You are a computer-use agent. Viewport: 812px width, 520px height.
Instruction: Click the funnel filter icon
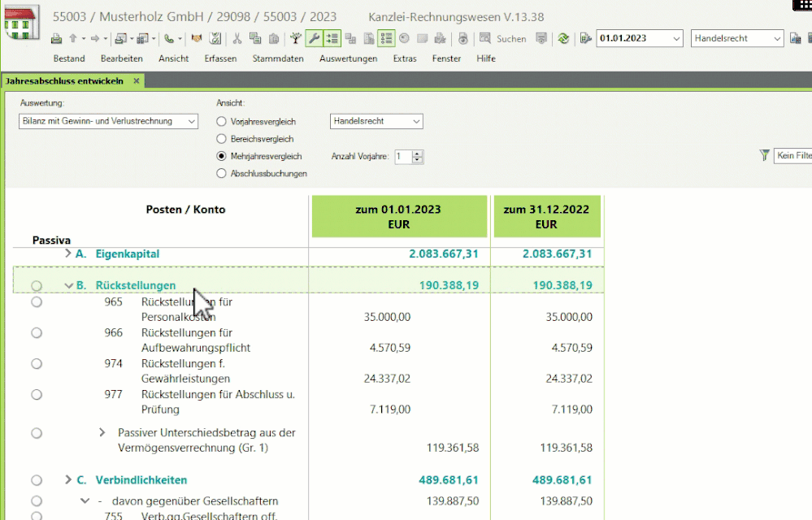[764, 155]
